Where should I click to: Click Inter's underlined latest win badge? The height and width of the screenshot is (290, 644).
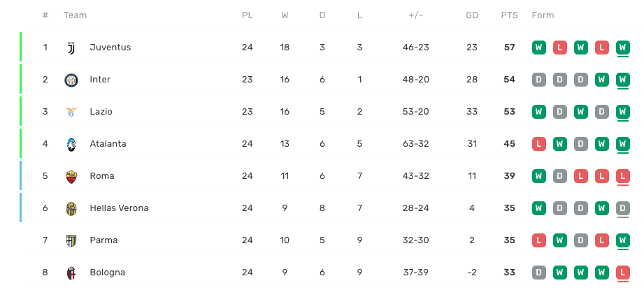622,80
